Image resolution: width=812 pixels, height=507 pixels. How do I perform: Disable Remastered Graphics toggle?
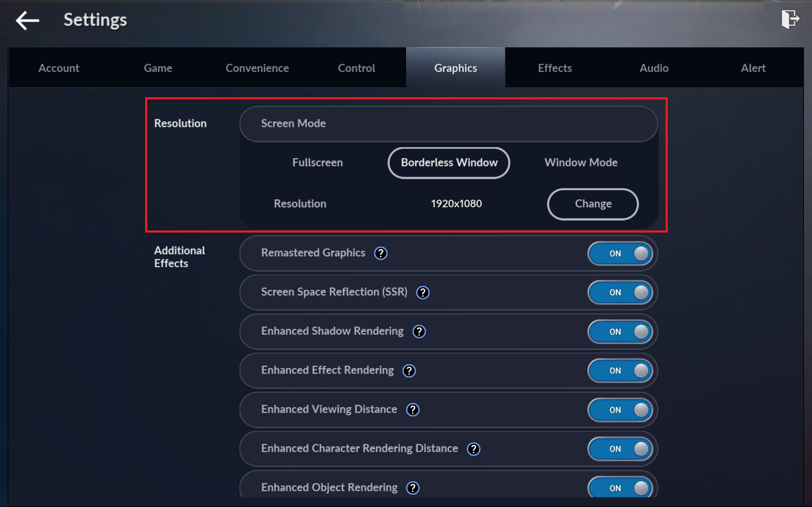point(620,253)
